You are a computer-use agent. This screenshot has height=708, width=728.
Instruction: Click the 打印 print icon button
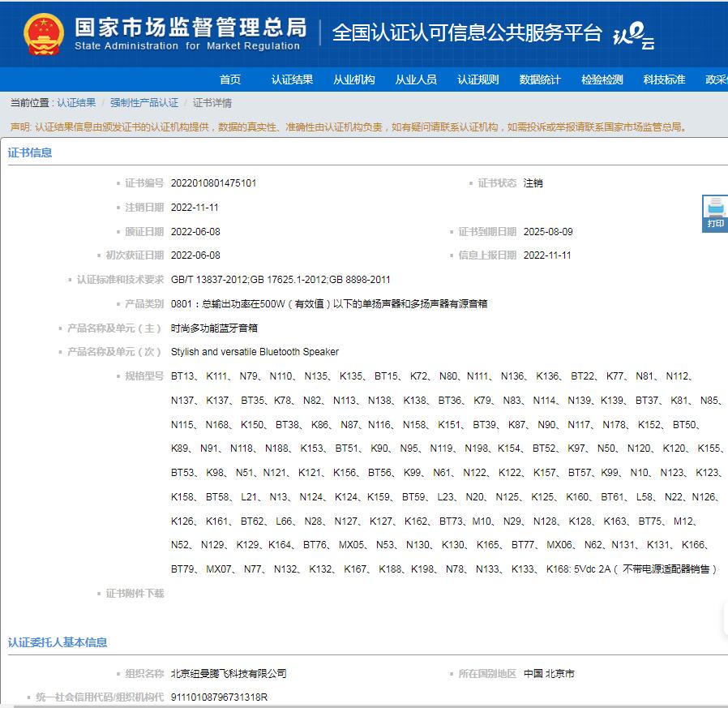(x=715, y=214)
